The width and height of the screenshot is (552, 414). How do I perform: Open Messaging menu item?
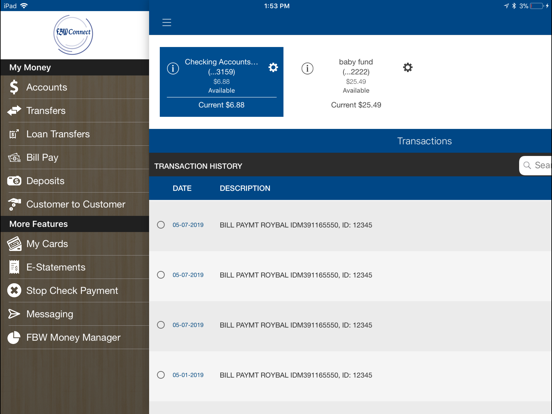(x=75, y=314)
